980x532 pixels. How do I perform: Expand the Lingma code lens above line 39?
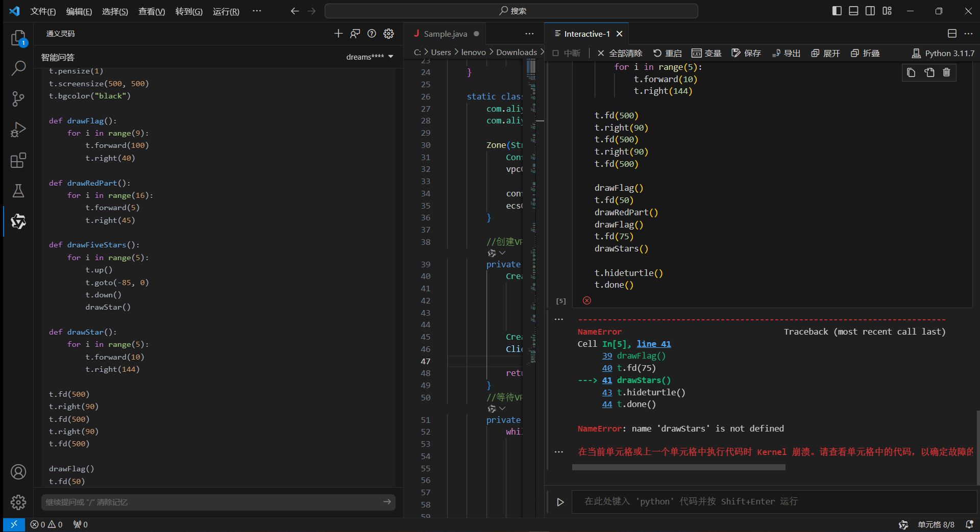(497, 253)
